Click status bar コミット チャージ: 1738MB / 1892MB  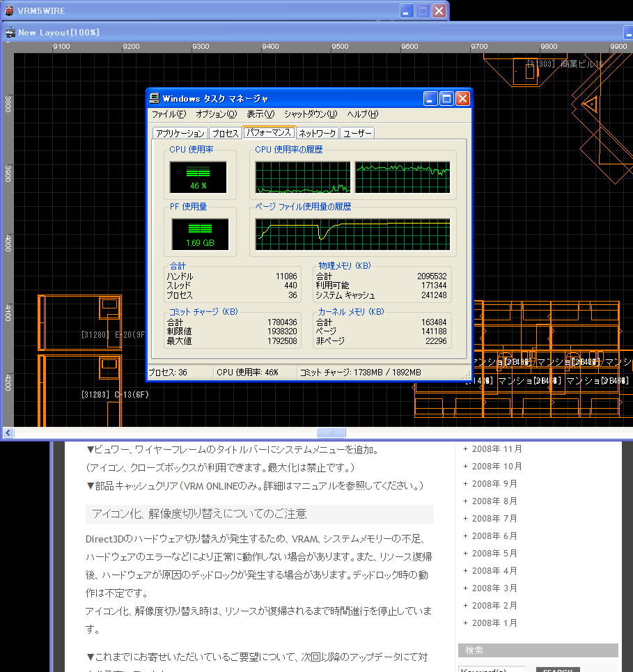coord(361,373)
